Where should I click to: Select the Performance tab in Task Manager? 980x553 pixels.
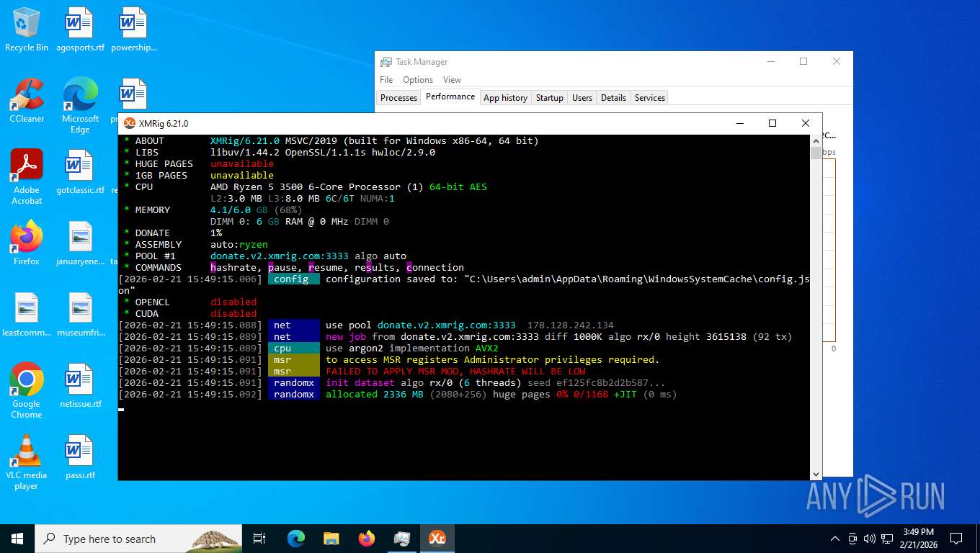coord(450,96)
